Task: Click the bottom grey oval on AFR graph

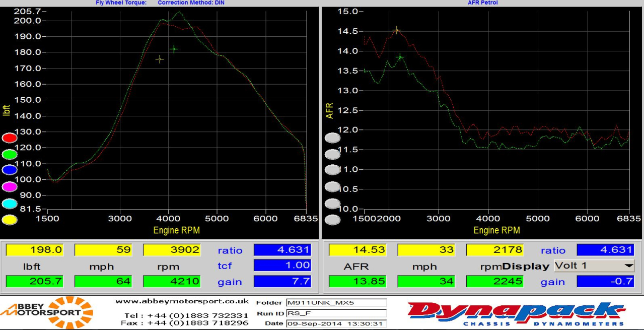Action: point(332,220)
